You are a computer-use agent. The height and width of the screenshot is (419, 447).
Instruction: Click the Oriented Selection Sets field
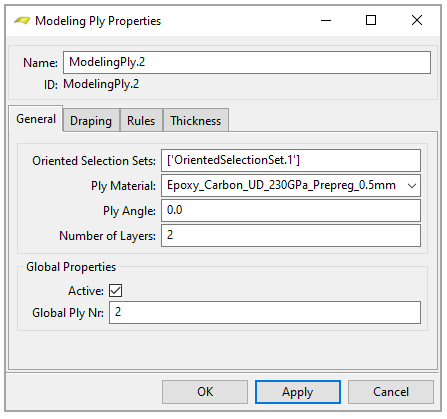pos(291,160)
